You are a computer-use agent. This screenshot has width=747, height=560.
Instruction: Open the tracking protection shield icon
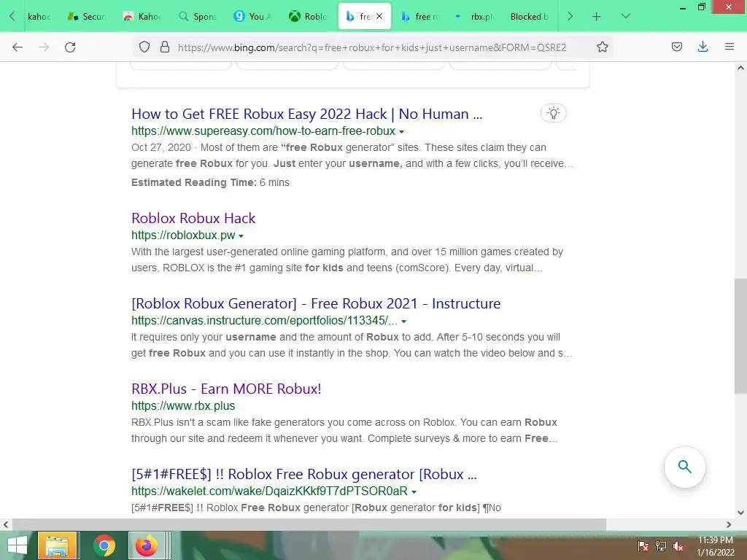(x=144, y=47)
